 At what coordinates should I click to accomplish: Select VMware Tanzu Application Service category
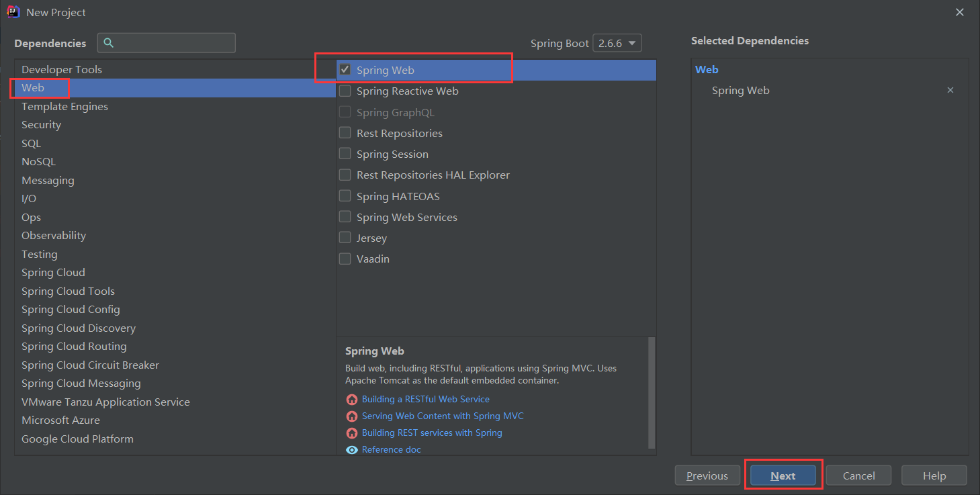(x=175, y=402)
